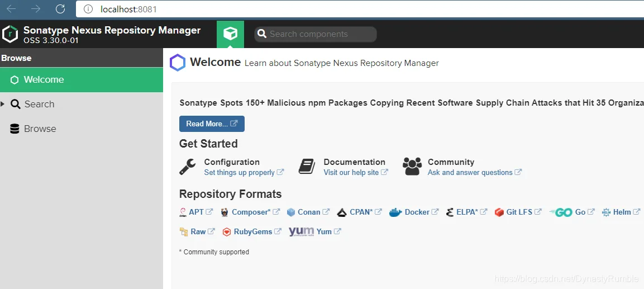Open the Browse mode cube icon

click(x=231, y=34)
